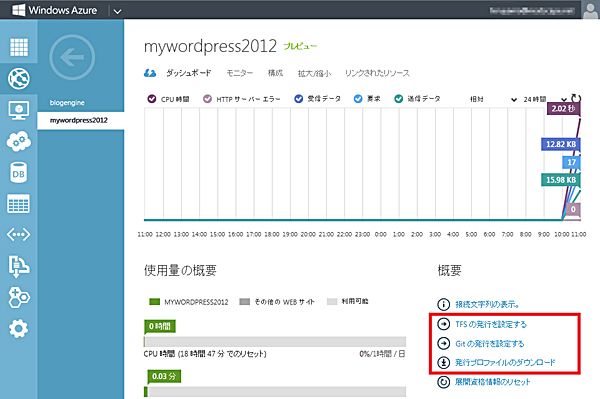Click the blurred account name in top bar
This screenshot has height=399, width=600.
click(x=532, y=11)
